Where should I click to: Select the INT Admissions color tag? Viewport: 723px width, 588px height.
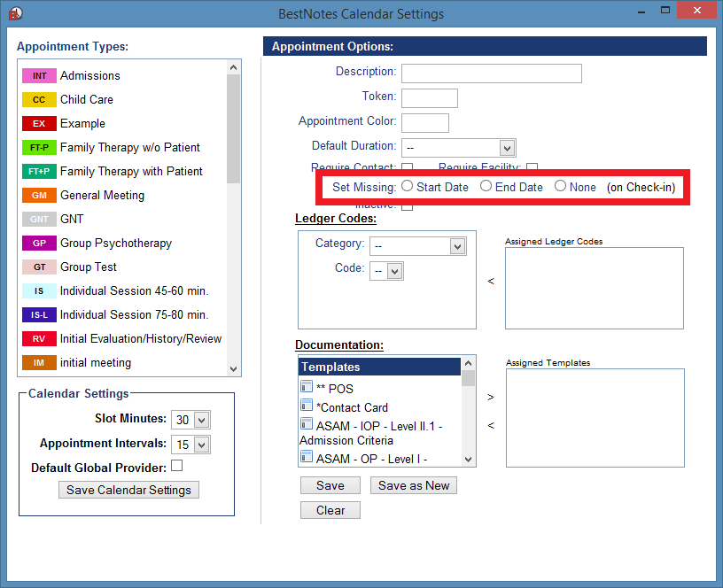point(39,75)
